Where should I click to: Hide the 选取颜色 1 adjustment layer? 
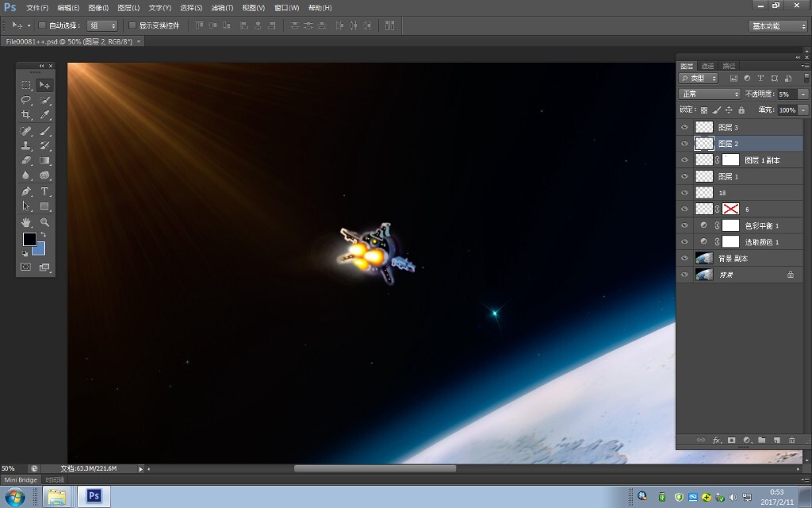coord(684,242)
